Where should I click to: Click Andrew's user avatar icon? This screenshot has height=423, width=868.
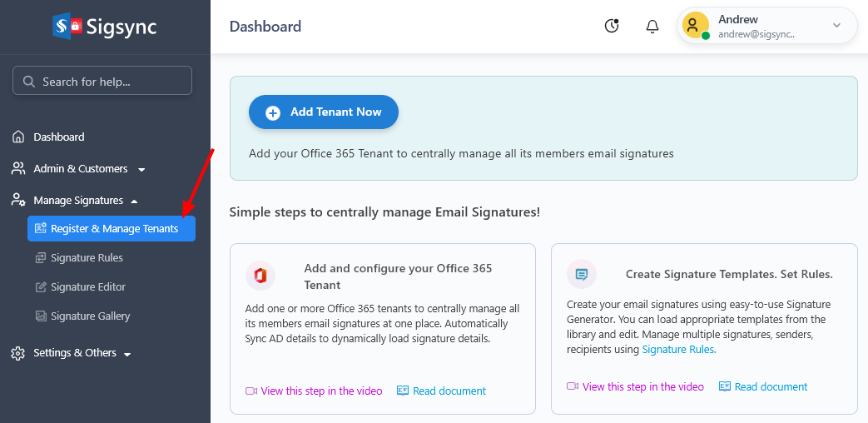pos(695,25)
